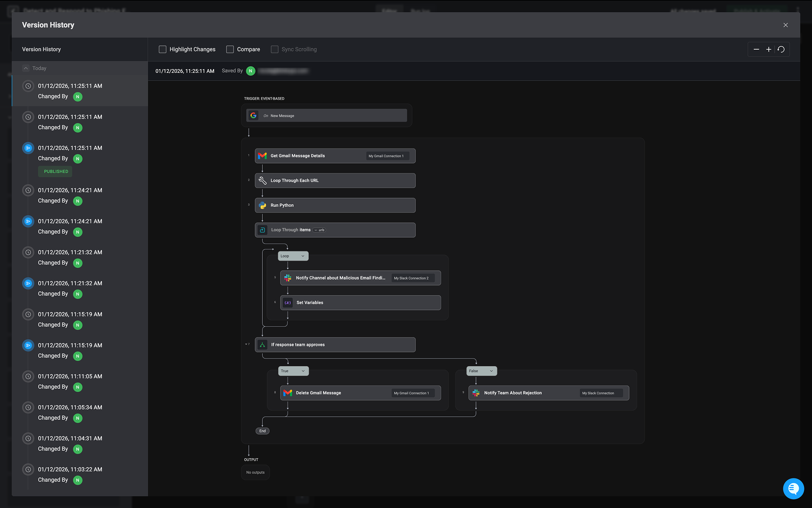The width and height of the screenshot is (812, 508).
Task: Click the No outputs box
Action: 255,472
